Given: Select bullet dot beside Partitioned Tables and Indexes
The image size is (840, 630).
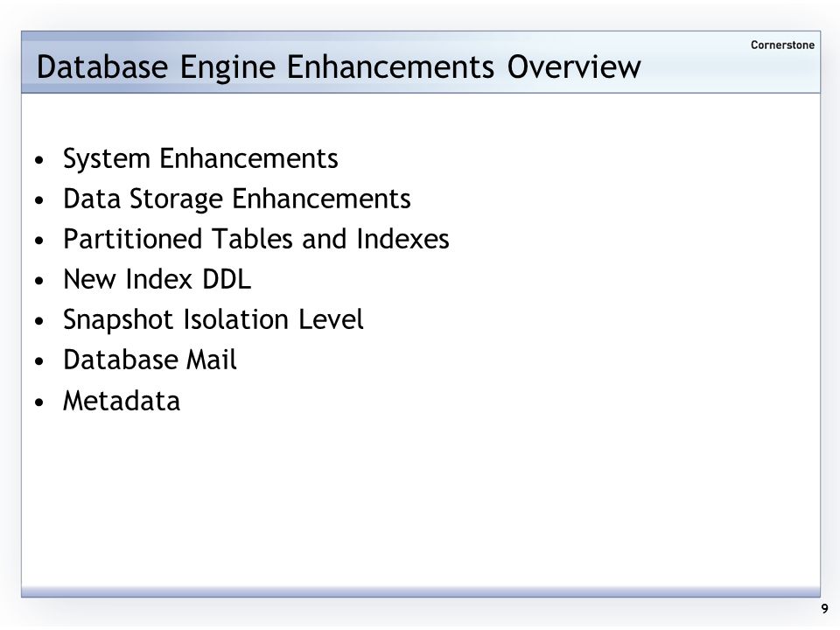Looking at the screenshot, I should tap(38, 241).
